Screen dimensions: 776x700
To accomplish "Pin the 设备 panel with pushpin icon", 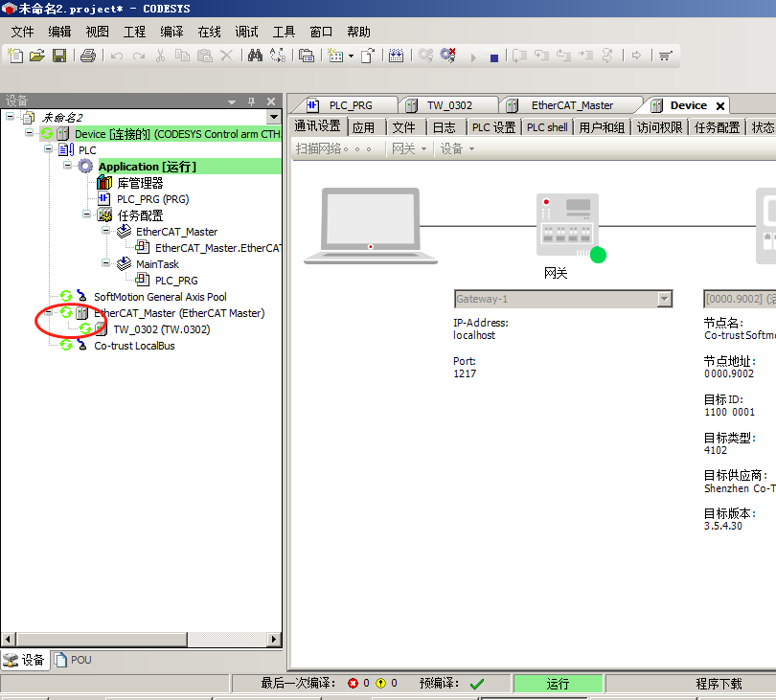I will (x=251, y=102).
